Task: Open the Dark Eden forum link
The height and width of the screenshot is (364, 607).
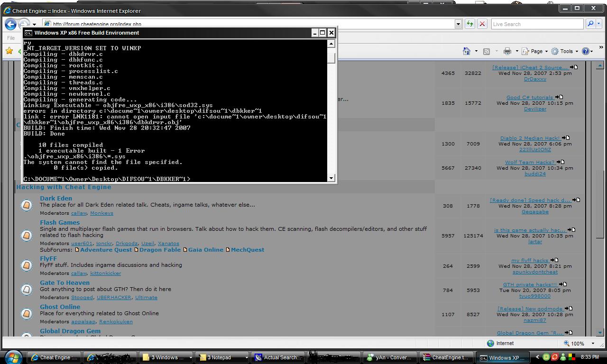Action: [56, 198]
